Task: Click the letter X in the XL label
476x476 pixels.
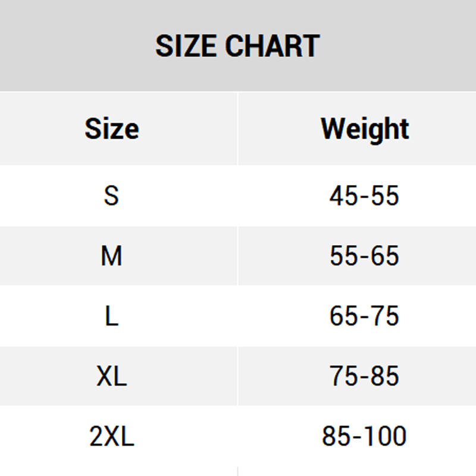Action: coord(105,376)
